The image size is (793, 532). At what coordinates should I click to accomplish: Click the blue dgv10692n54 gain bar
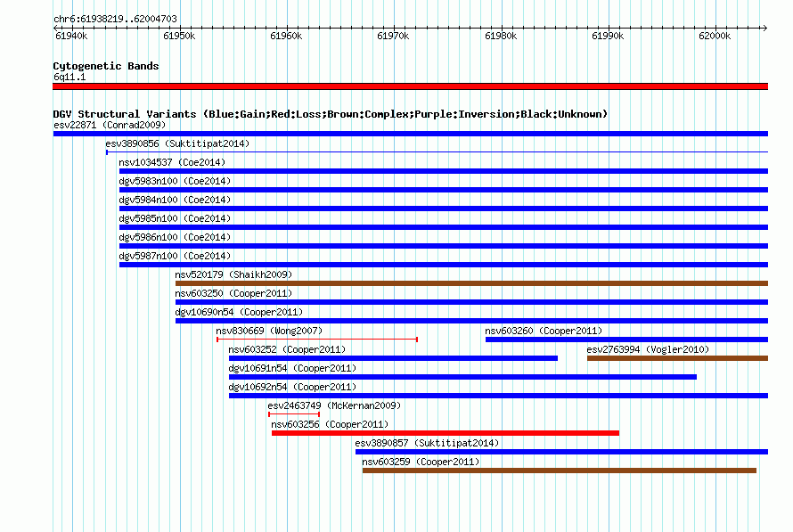coord(499,396)
